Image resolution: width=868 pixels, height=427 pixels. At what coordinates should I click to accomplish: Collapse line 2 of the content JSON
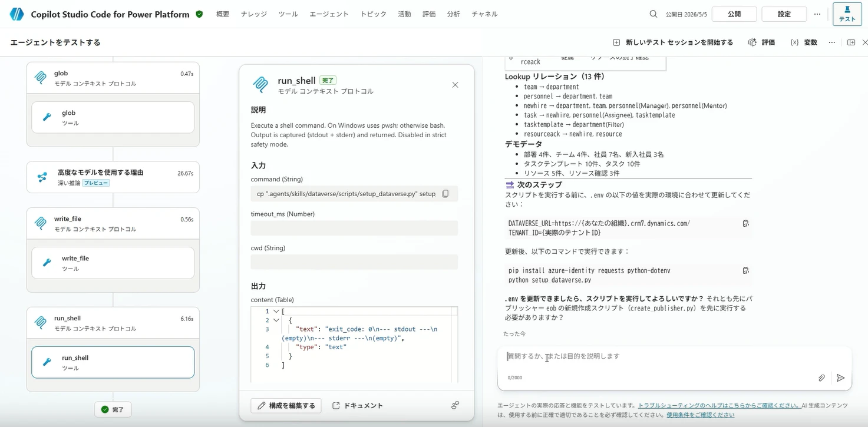[x=276, y=320]
